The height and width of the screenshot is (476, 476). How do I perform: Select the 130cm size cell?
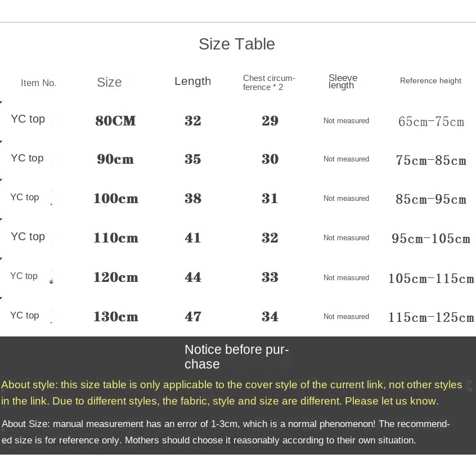click(116, 317)
